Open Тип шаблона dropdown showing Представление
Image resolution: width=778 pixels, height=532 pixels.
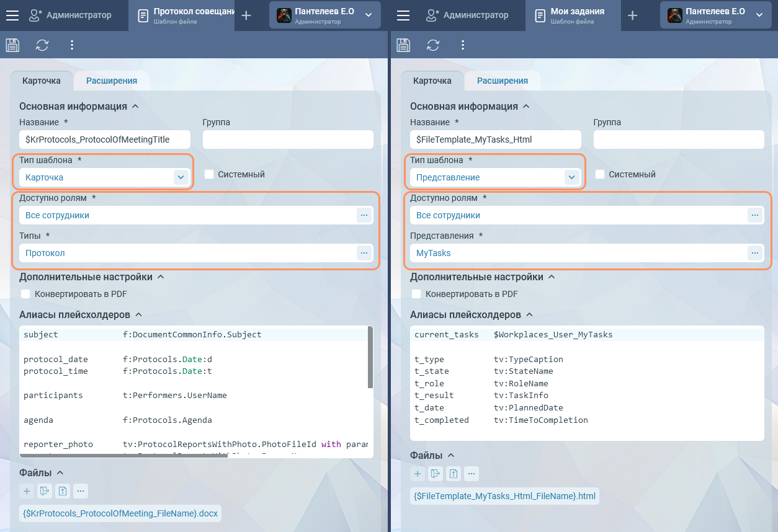(x=571, y=177)
